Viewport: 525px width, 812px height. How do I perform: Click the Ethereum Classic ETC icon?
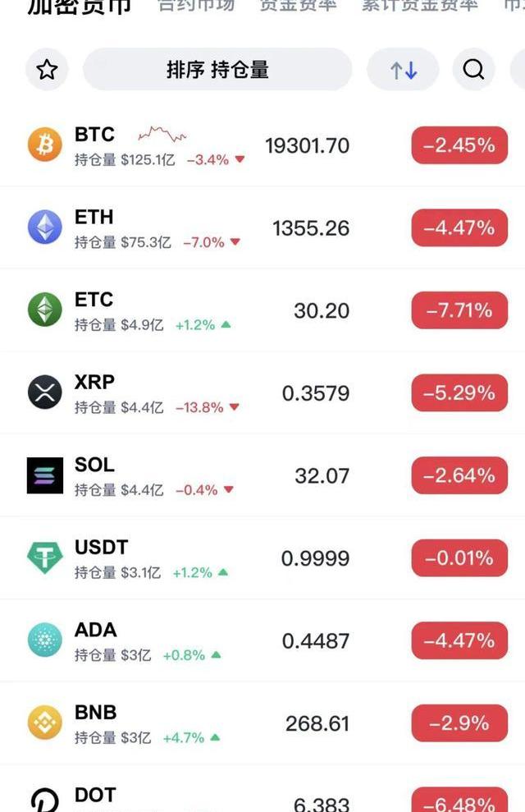coord(45,310)
